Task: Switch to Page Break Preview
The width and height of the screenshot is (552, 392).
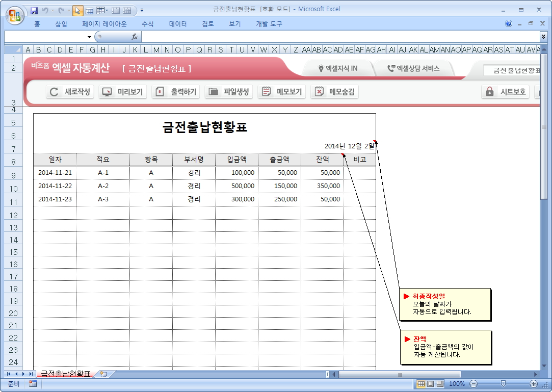Action: (440, 384)
